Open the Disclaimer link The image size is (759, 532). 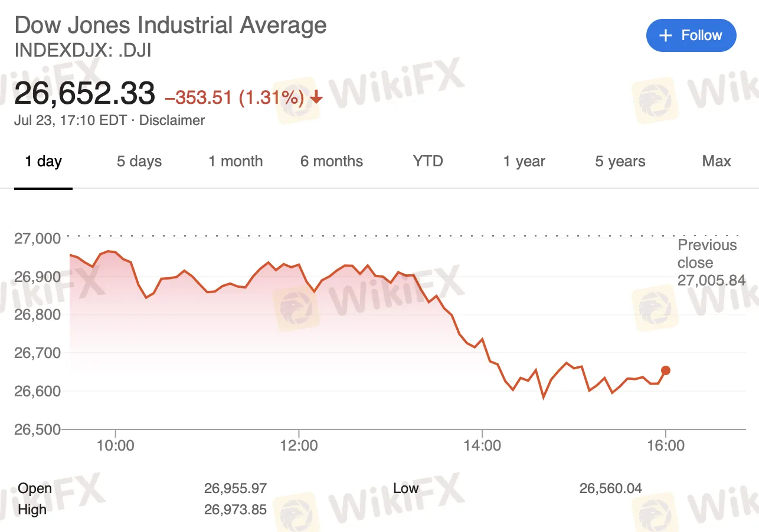172,120
